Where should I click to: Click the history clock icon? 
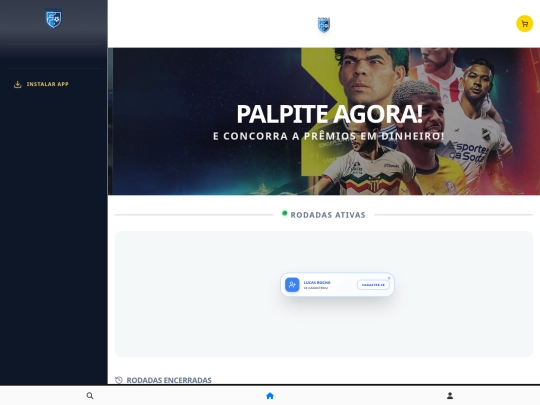(x=119, y=380)
